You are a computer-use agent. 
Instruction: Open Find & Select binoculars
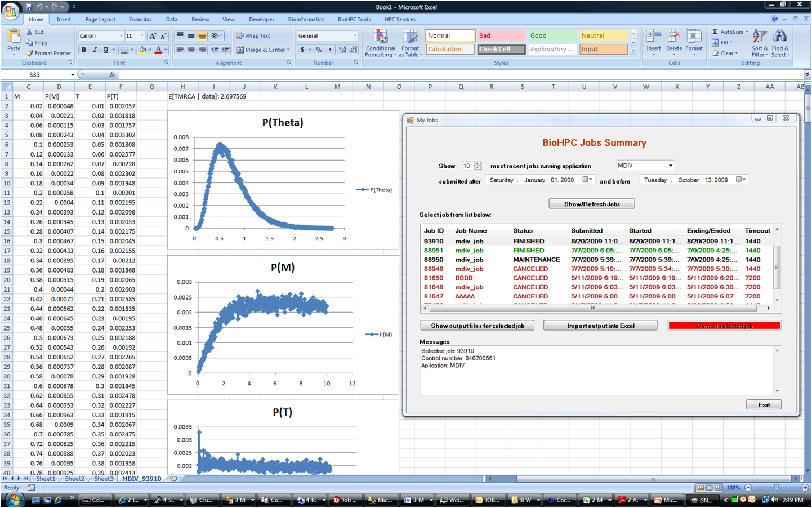pos(780,43)
